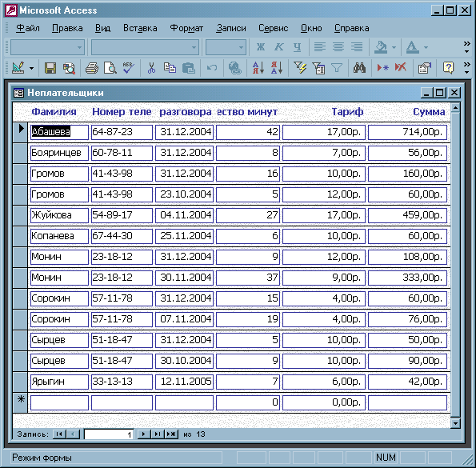Click phone number 67-44-30
This screenshot has width=476, height=468.
coord(122,236)
